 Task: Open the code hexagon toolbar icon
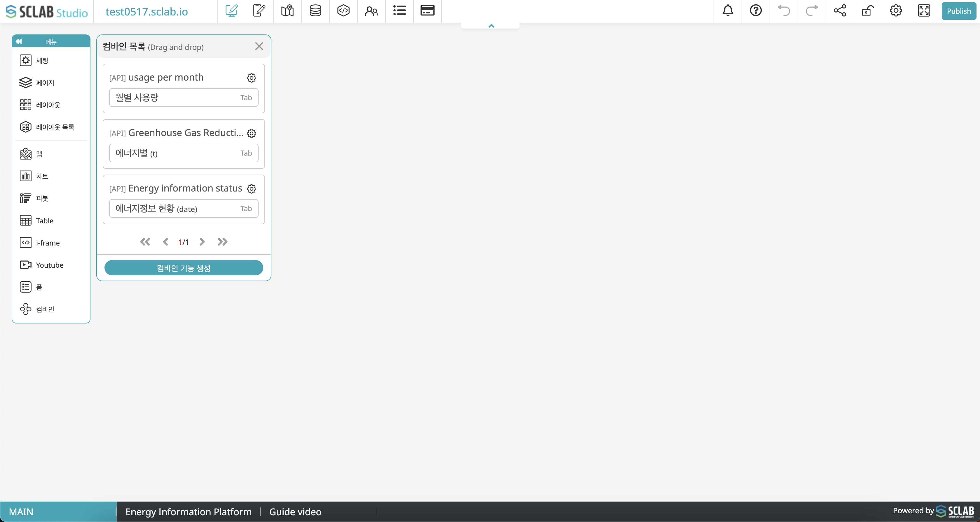343,11
